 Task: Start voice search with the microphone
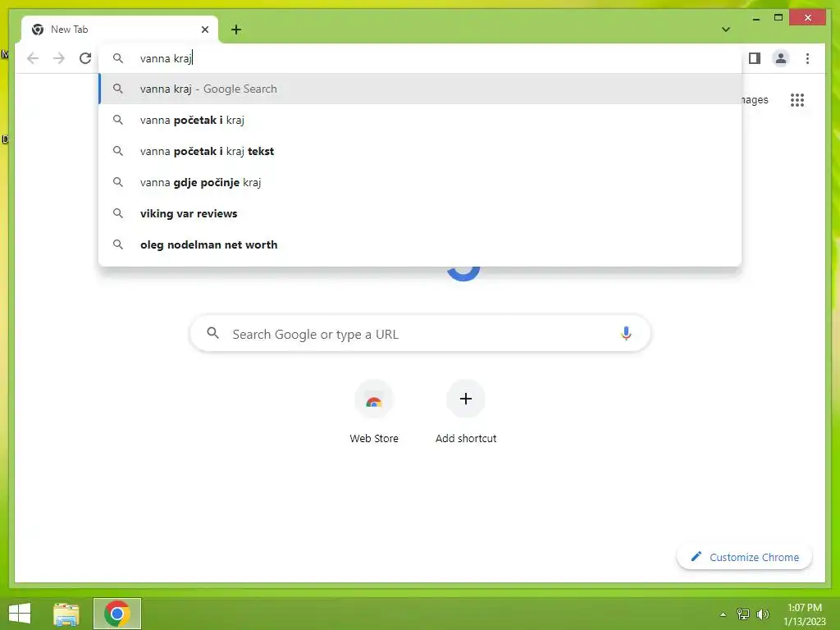(626, 334)
